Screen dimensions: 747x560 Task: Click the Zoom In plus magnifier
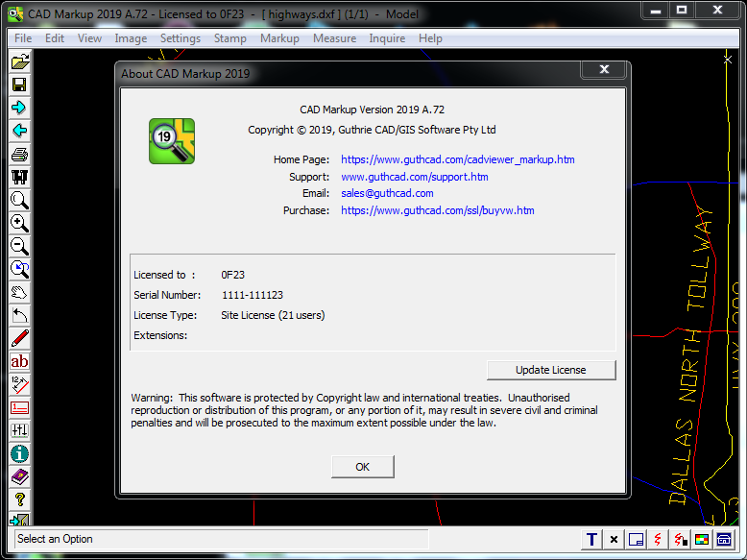point(19,223)
